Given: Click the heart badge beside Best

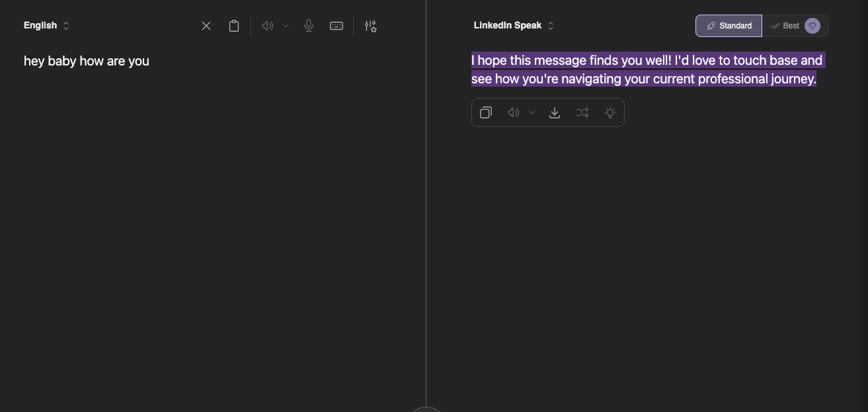Looking at the screenshot, I should coord(812,26).
